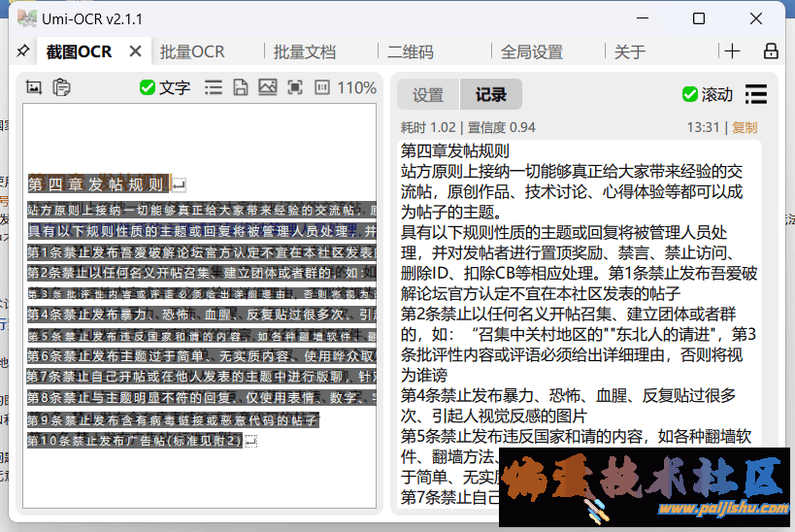795x532 pixels.
Task: Click the screenshot capture icon
Action: point(34,87)
